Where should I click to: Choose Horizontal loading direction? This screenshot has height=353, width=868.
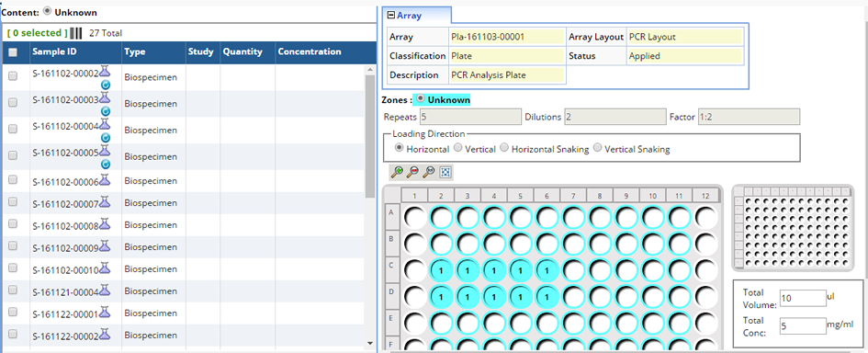tap(399, 148)
